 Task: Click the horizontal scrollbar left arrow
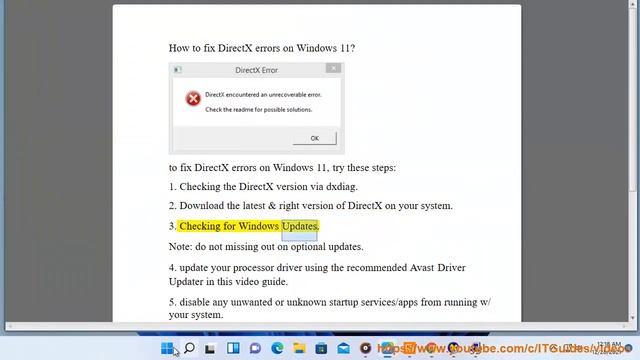pyautogui.click(x=10, y=326)
